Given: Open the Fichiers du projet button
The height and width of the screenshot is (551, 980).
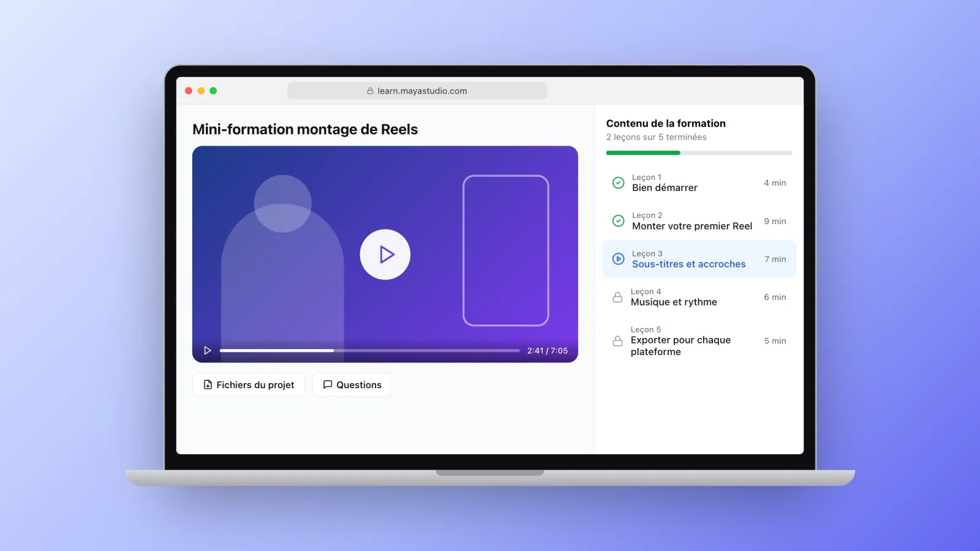Looking at the screenshot, I should click(x=249, y=384).
